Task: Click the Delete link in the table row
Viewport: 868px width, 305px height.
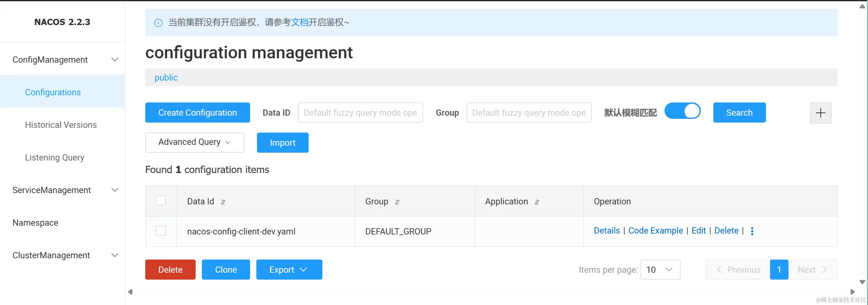Action: pyautogui.click(x=727, y=231)
